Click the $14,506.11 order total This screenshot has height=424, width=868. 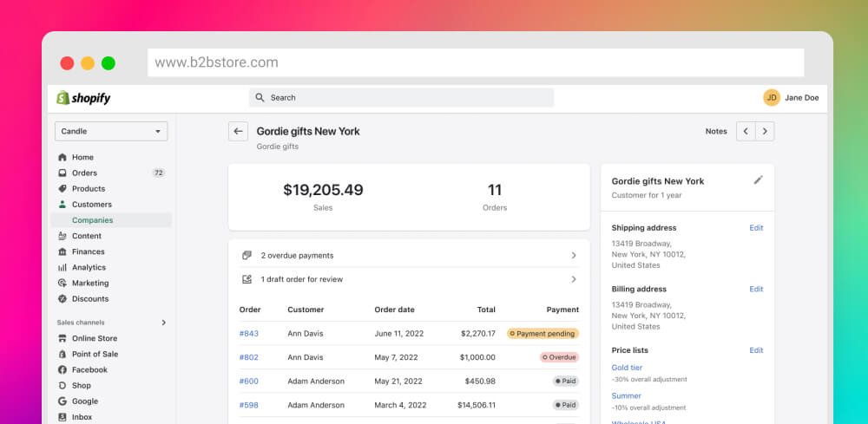476,405
